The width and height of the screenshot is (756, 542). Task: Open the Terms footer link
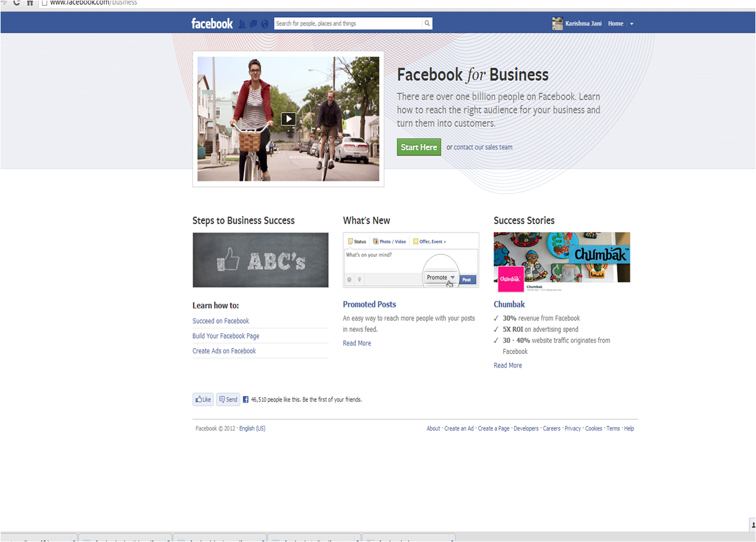click(613, 429)
